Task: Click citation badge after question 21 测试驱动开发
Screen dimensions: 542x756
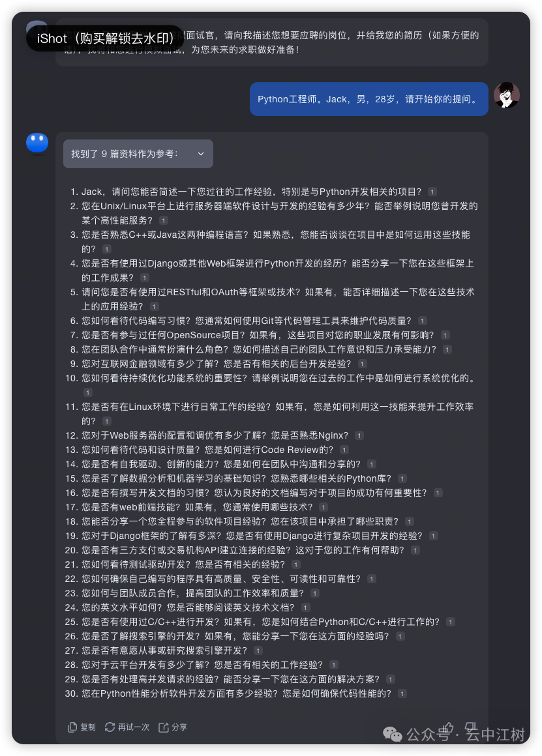Action: 296,564
